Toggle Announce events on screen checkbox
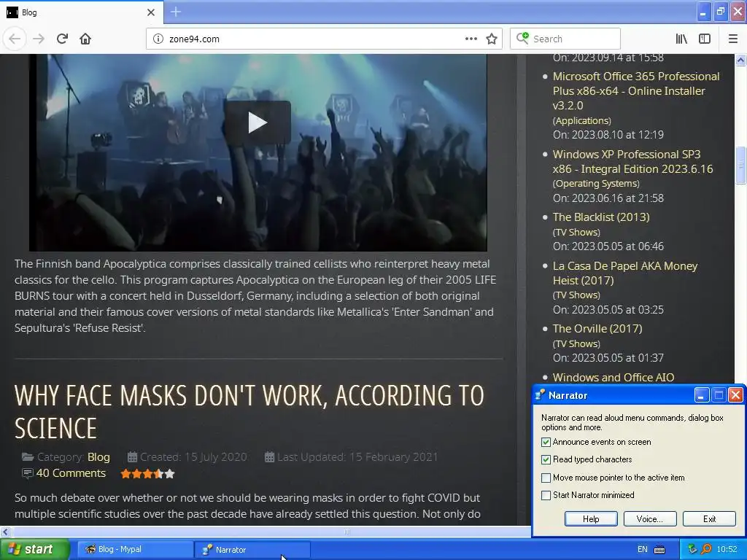 pyautogui.click(x=546, y=442)
